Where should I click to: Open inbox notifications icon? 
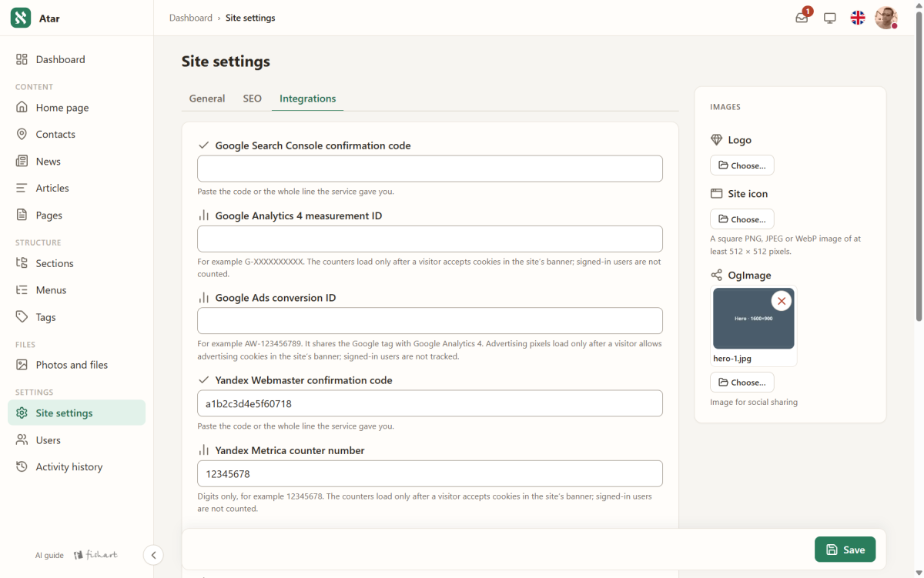(x=802, y=18)
